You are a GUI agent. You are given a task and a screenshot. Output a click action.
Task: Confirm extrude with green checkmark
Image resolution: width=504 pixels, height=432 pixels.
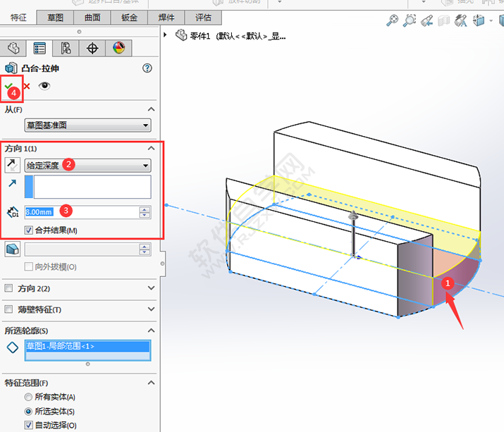(x=8, y=86)
